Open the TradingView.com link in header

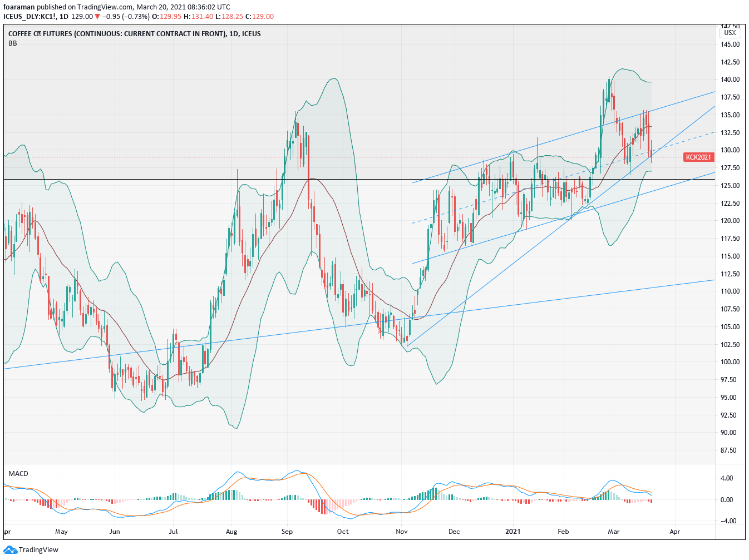[105, 7]
